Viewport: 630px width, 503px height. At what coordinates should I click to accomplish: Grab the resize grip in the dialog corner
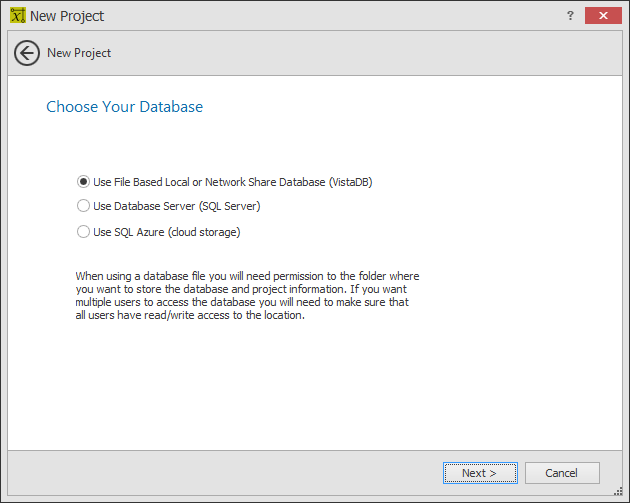[618, 491]
